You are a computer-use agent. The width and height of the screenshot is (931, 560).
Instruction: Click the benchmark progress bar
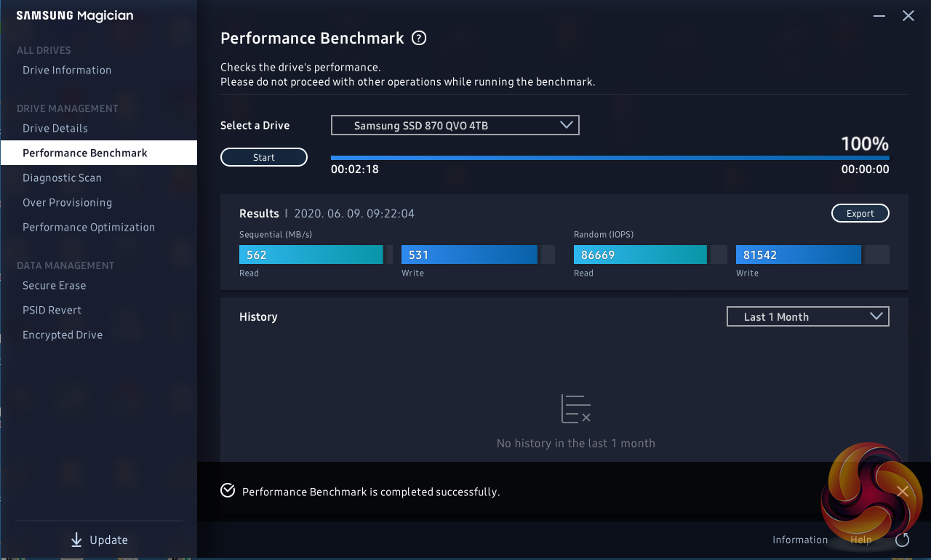pos(610,157)
